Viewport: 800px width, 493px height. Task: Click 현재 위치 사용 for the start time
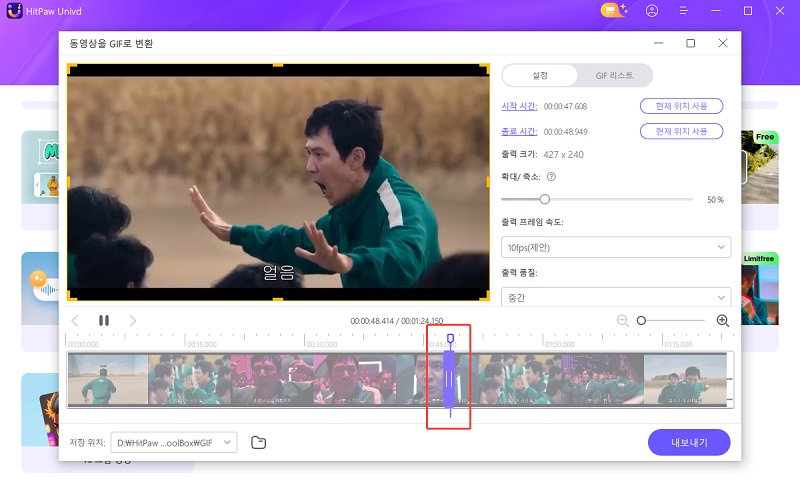pos(681,106)
